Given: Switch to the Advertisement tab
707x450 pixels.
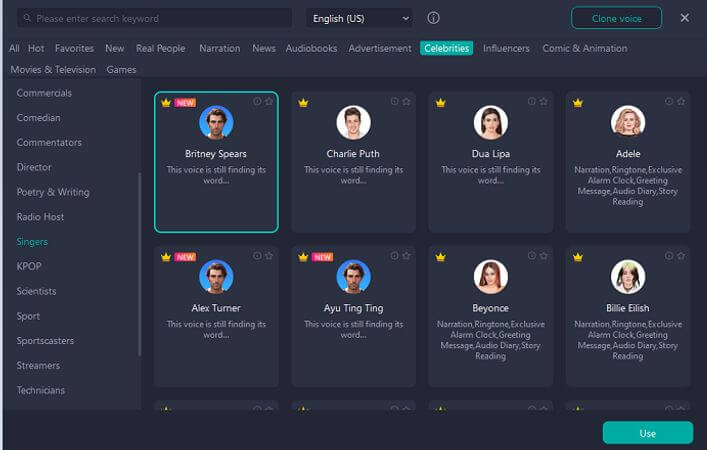Looking at the screenshot, I should click(380, 48).
